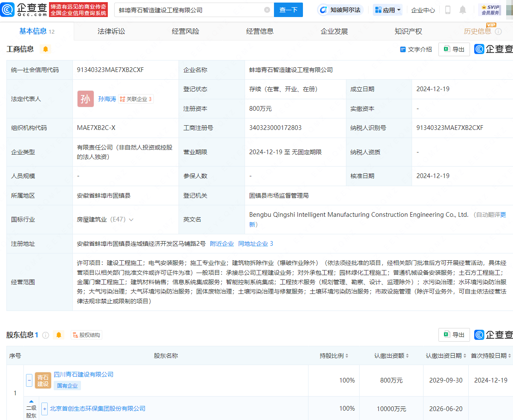
Task: Select 营业期限 value 2024-12-19 至 无固定期限
Action: (285, 152)
